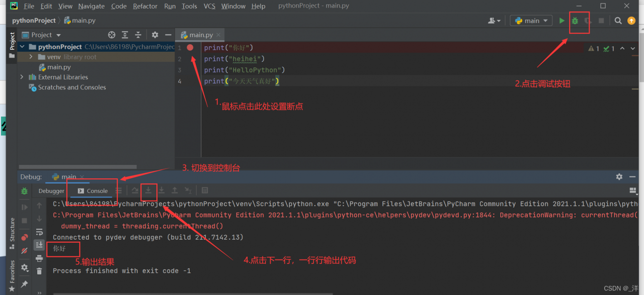Open the Run menu

[170, 6]
